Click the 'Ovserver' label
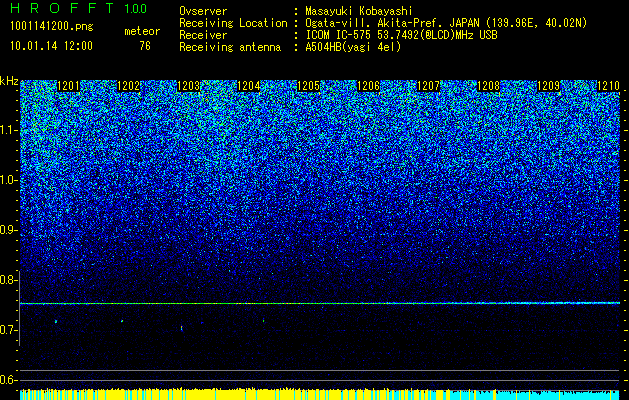Viewport: 629px width, 400px height. pos(203,11)
